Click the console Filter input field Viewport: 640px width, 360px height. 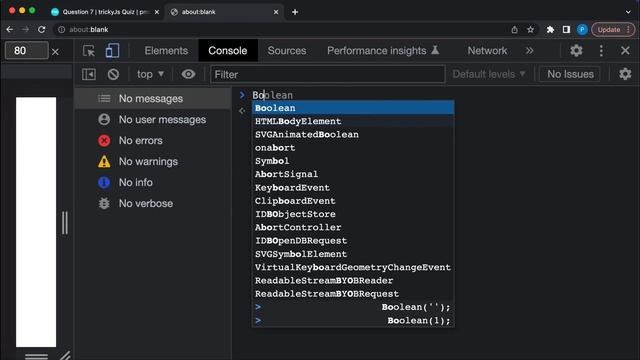pos(327,74)
